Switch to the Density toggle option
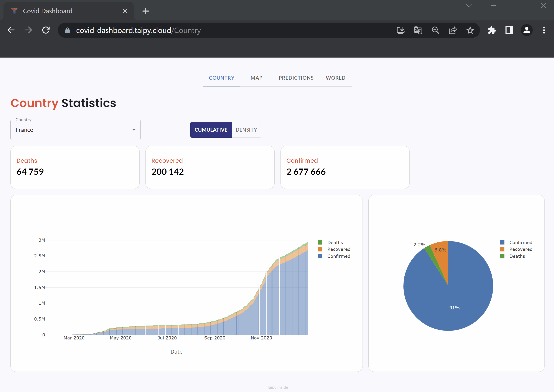 pyautogui.click(x=246, y=130)
